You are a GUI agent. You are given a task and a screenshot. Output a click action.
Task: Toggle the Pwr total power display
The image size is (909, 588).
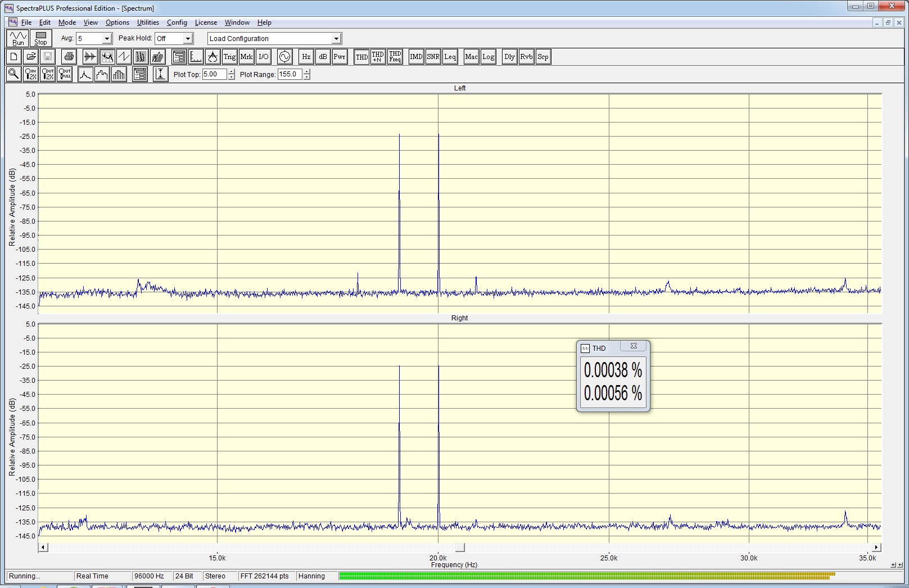(340, 57)
